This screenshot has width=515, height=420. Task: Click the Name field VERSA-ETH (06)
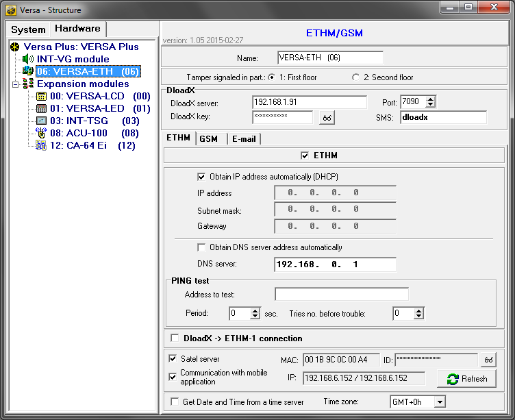[x=330, y=58]
